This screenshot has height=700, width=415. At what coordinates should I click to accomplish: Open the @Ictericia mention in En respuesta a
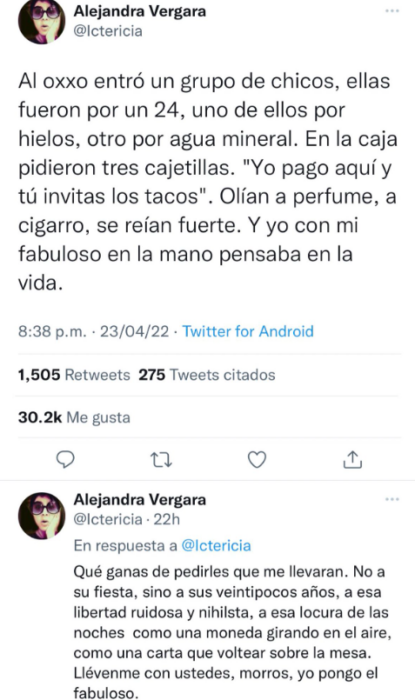(x=216, y=545)
